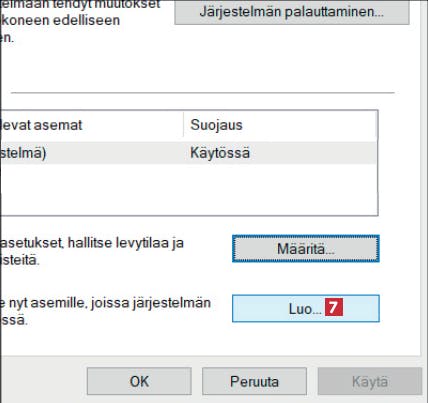Cancel the dialog with Peruuta

pyautogui.click(x=254, y=381)
